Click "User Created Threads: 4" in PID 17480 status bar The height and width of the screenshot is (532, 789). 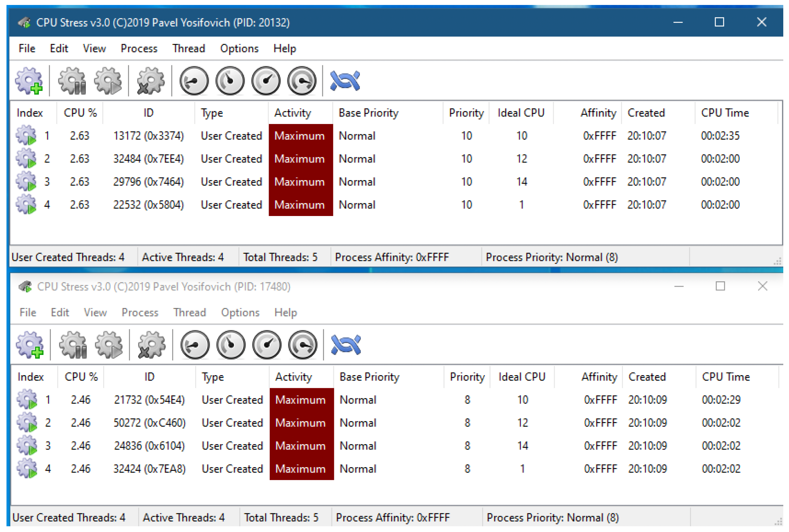(69, 517)
